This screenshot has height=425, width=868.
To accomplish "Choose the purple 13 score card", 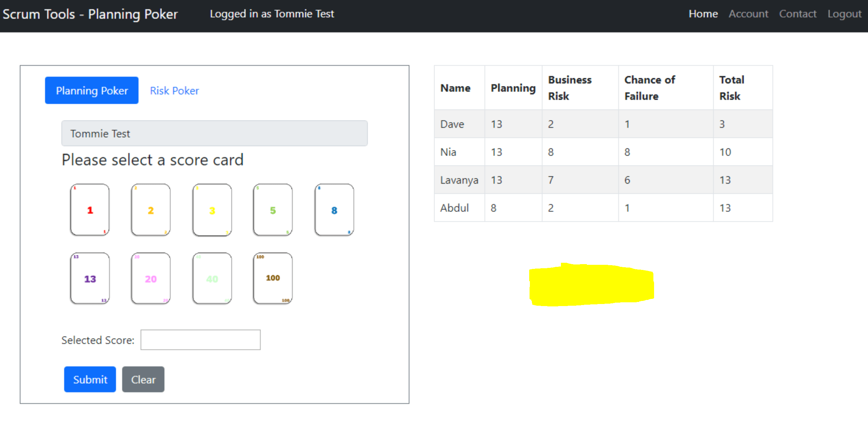I will click(90, 278).
